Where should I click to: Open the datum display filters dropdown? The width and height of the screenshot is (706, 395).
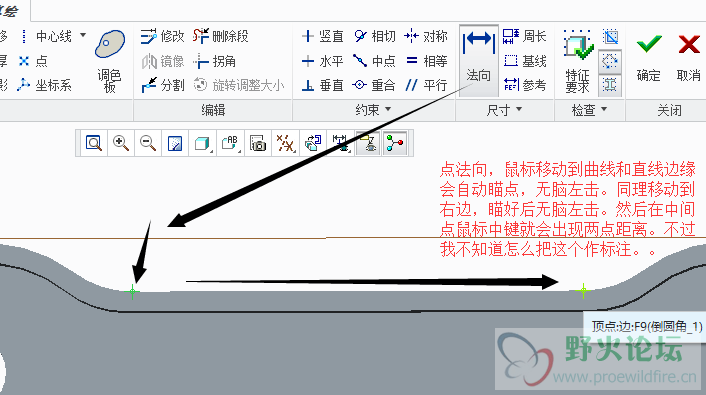[285, 143]
